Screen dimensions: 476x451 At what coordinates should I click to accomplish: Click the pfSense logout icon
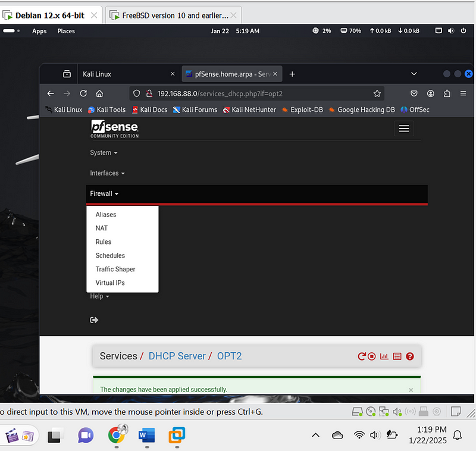click(94, 320)
